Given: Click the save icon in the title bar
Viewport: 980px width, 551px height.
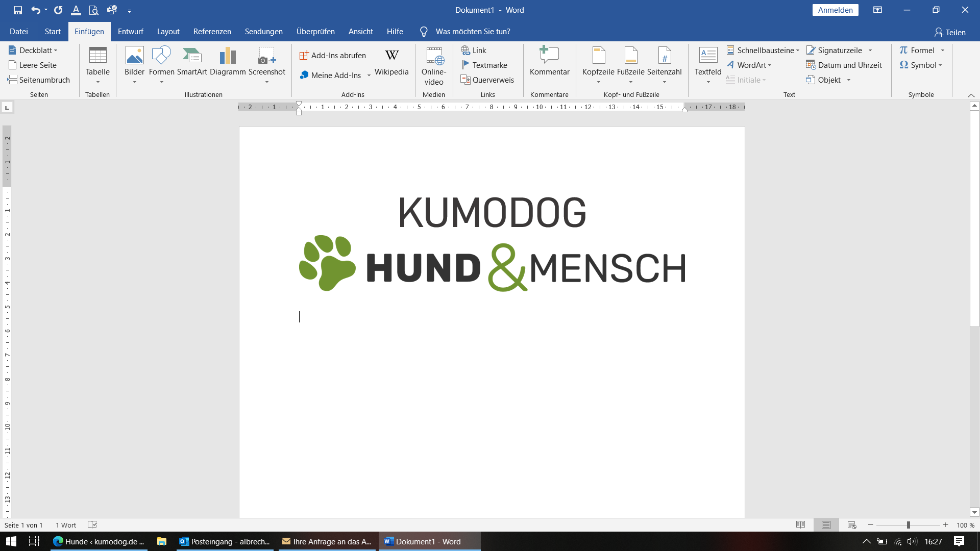Looking at the screenshot, I should pyautogui.click(x=17, y=10).
